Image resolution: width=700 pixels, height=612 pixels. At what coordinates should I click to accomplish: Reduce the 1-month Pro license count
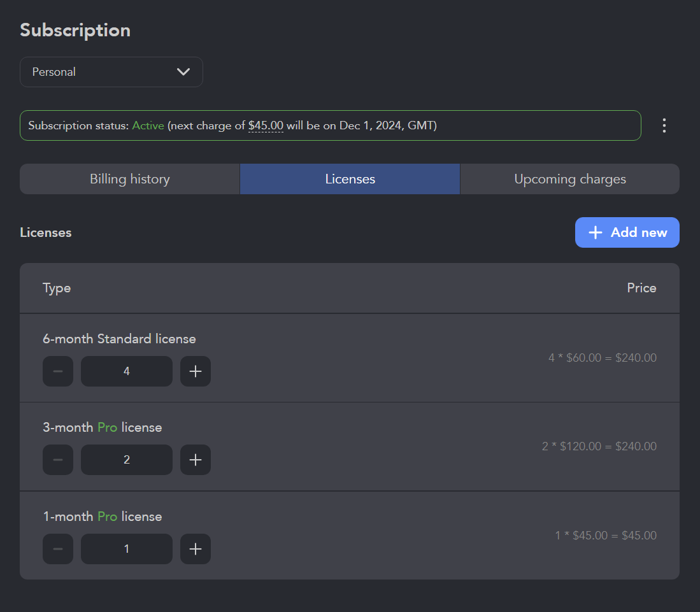(x=58, y=549)
